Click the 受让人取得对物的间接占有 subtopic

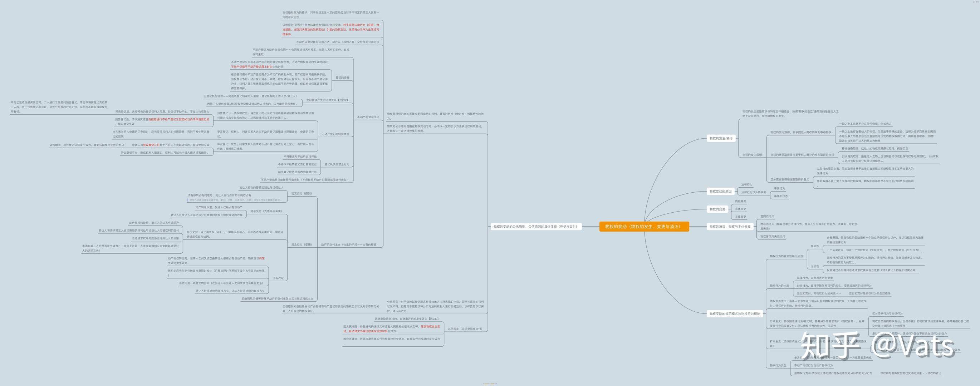coord(230,291)
